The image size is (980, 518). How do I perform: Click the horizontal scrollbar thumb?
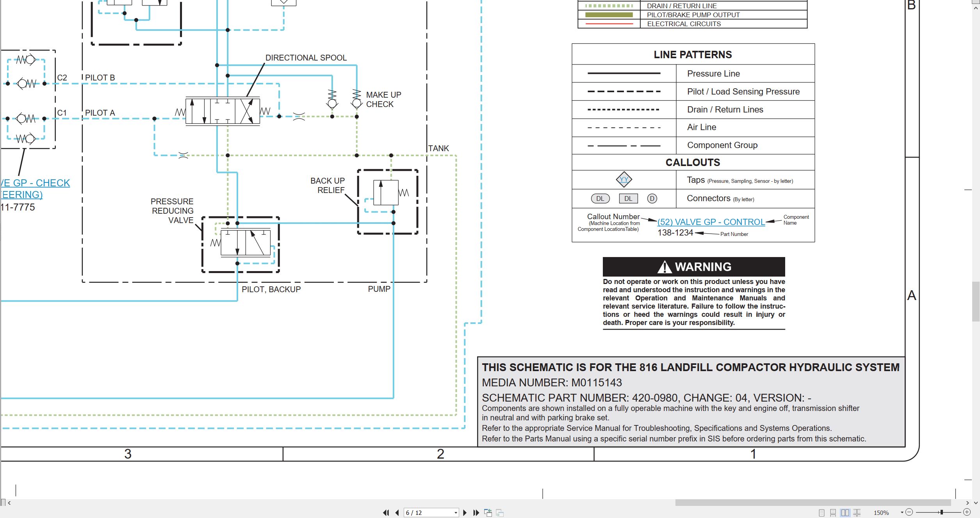pos(813,503)
